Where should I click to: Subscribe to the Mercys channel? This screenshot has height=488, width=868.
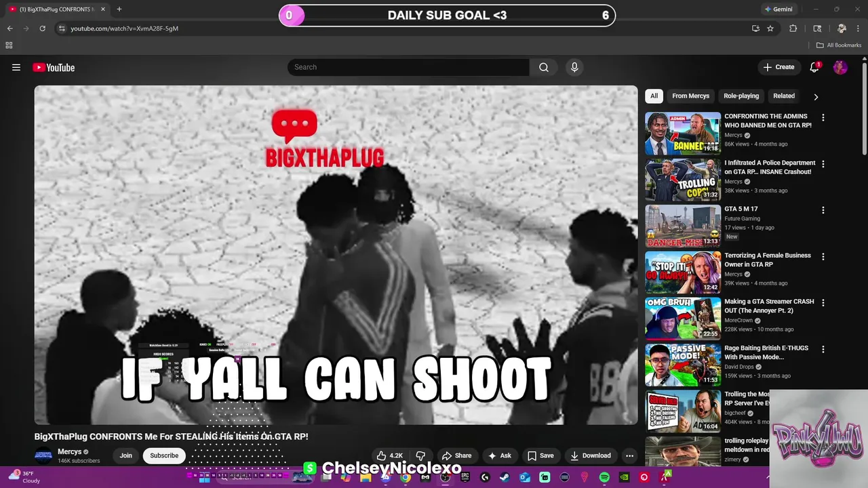(x=164, y=455)
